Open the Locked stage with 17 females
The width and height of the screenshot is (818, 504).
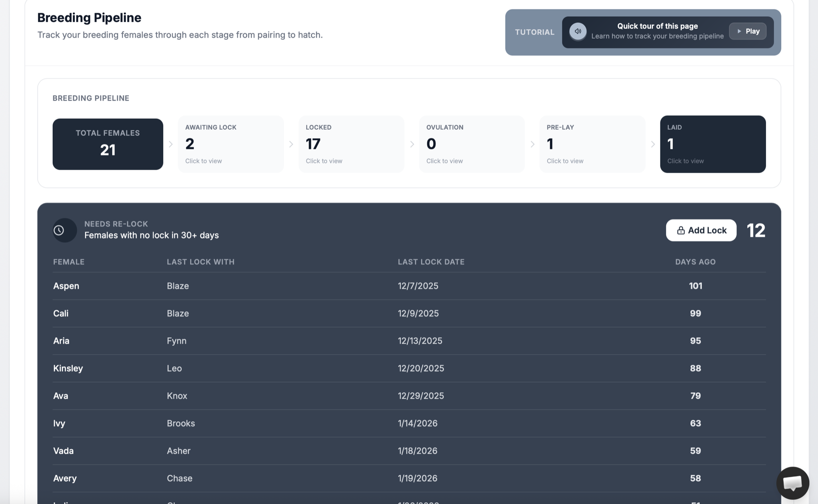point(351,144)
